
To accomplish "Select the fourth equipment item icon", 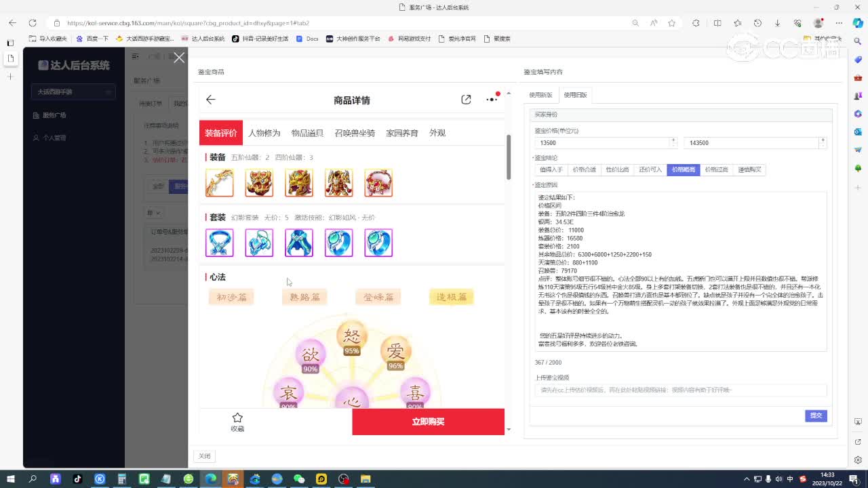I will [338, 183].
